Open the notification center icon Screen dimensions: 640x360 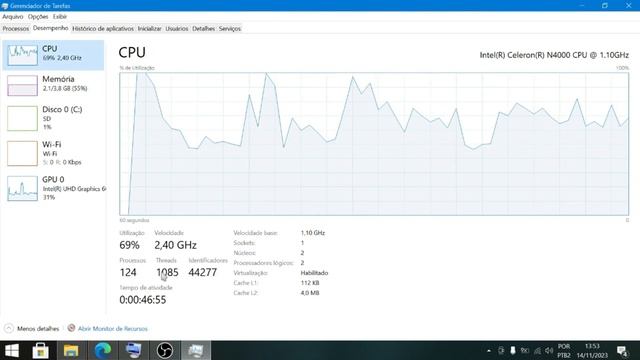[x=622, y=351]
